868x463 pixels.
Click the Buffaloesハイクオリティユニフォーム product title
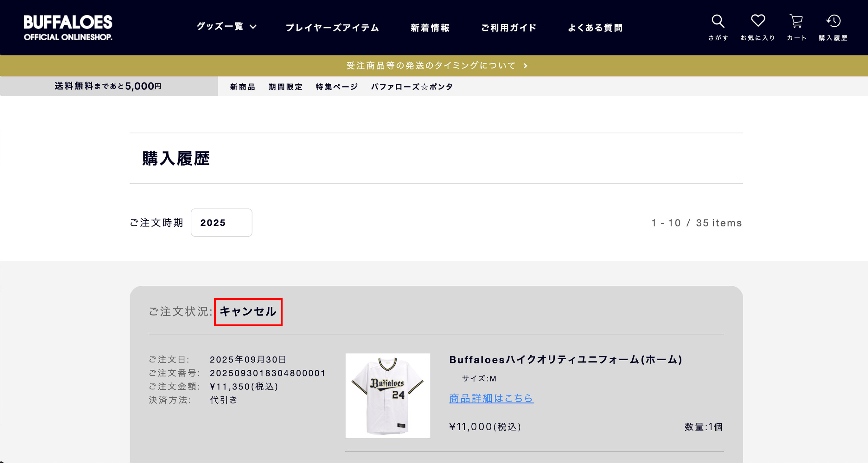point(565,360)
